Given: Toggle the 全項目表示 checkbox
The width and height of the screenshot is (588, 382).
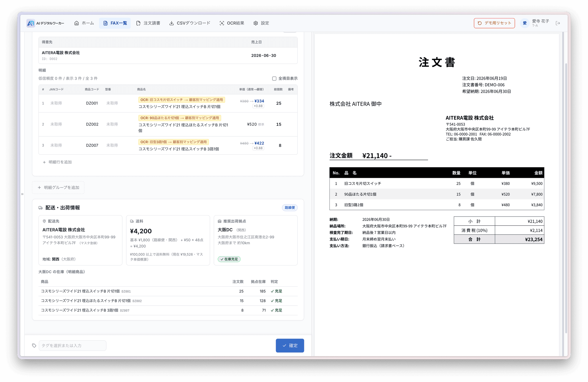Looking at the screenshot, I should coord(274,78).
